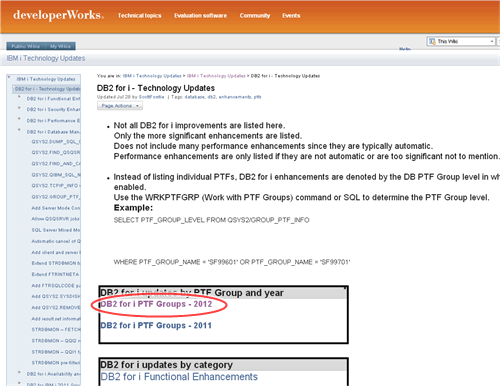Open Add client and server tree item
The height and width of the screenshot is (386, 500).
pyautogui.click(x=56, y=252)
